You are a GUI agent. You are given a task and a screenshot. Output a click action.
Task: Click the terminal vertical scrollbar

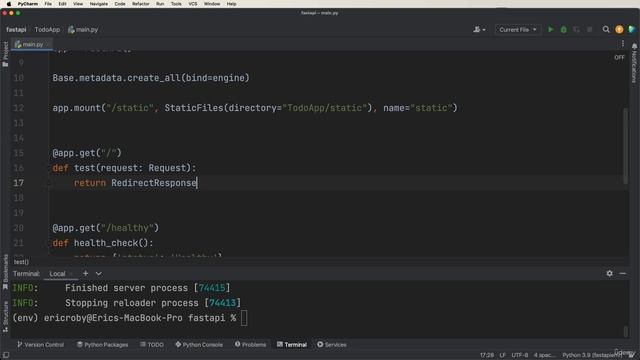[626, 331]
